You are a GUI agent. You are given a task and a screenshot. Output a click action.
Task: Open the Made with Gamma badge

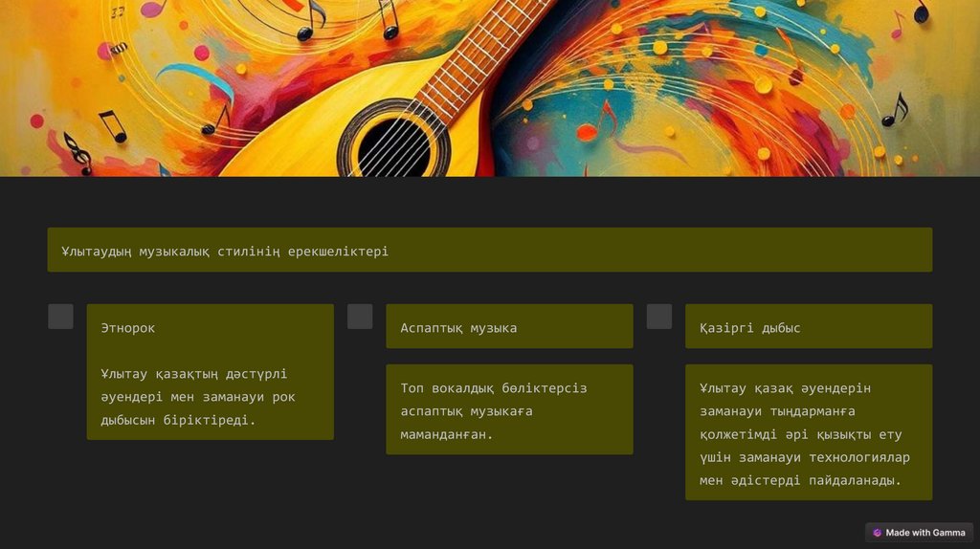click(x=919, y=533)
